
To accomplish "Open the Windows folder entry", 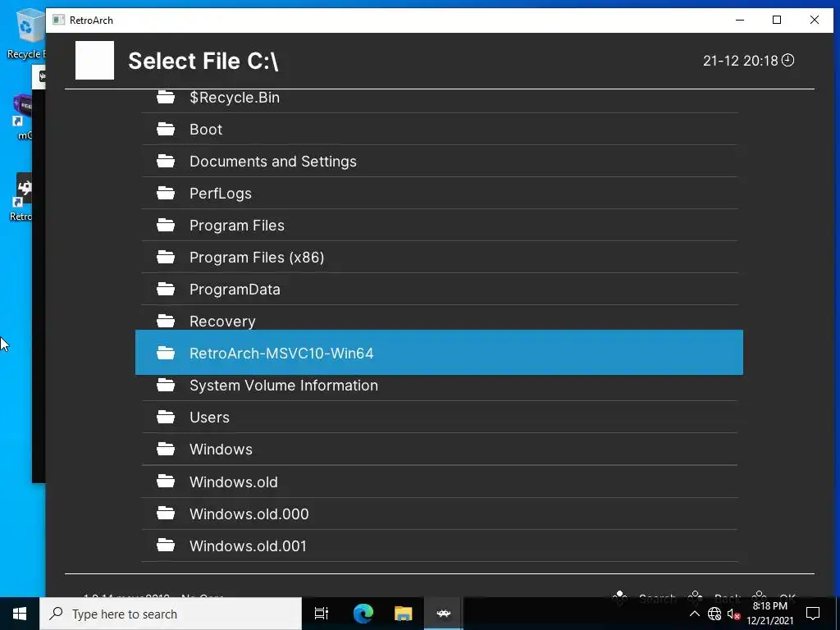I will [440, 450].
